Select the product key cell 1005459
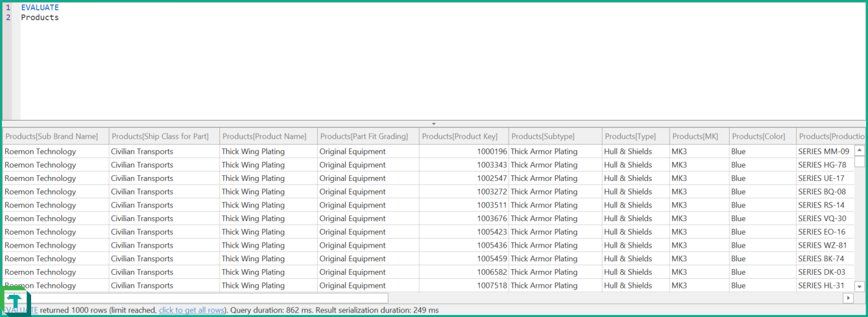Image resolution: width=868 pixels, height=317 pixels. tap(464, 259)
